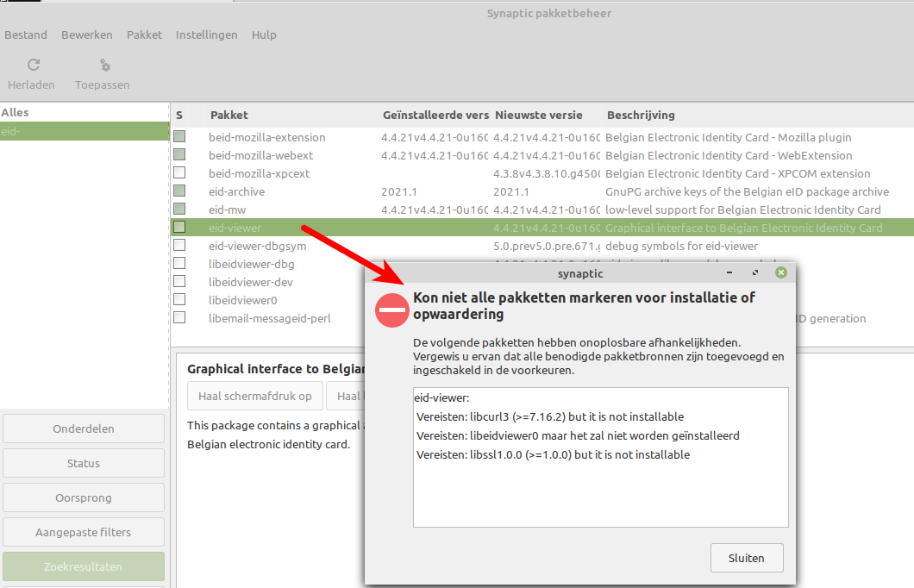Select the eid-viewer-dbgsym package name
914x588 pixels.
(x=257, y=246)
